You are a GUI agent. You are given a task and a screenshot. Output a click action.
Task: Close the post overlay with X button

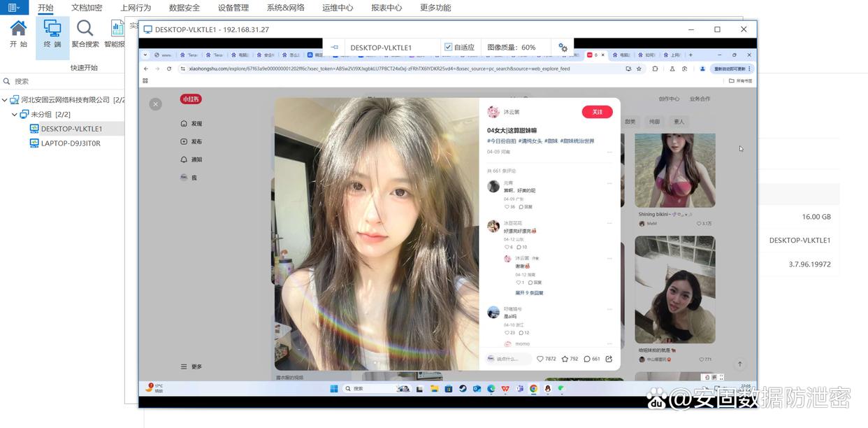click(156, 104)
